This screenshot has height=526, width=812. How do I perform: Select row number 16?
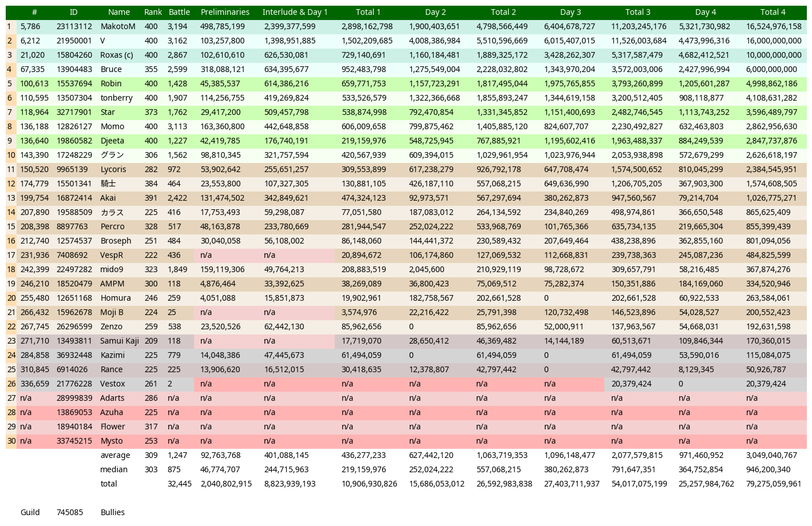(11, 241)
